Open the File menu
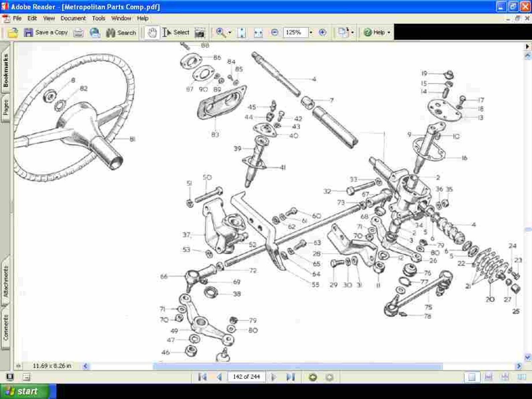 pyautogui.click(x=17, y=18)
